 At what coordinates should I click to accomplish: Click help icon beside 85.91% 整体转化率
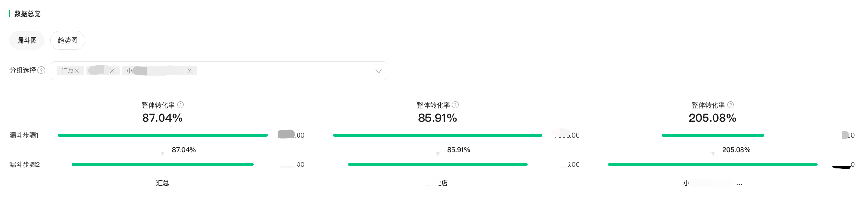click(x=455, y=105)
